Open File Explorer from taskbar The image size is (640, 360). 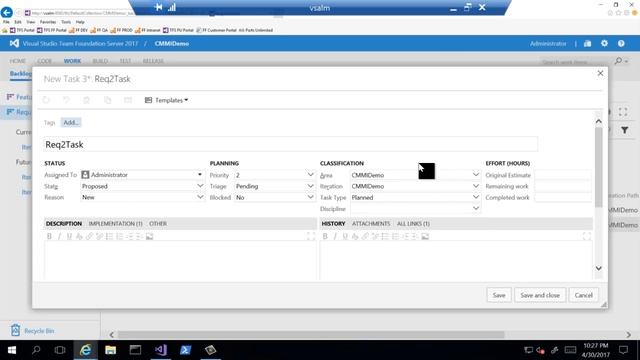coord(110,350)
